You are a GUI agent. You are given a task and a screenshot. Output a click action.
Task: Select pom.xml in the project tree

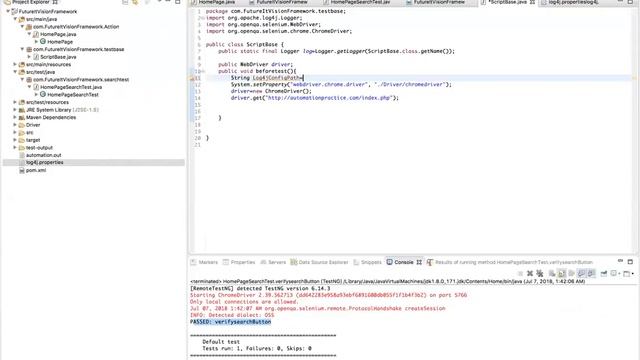36,170
